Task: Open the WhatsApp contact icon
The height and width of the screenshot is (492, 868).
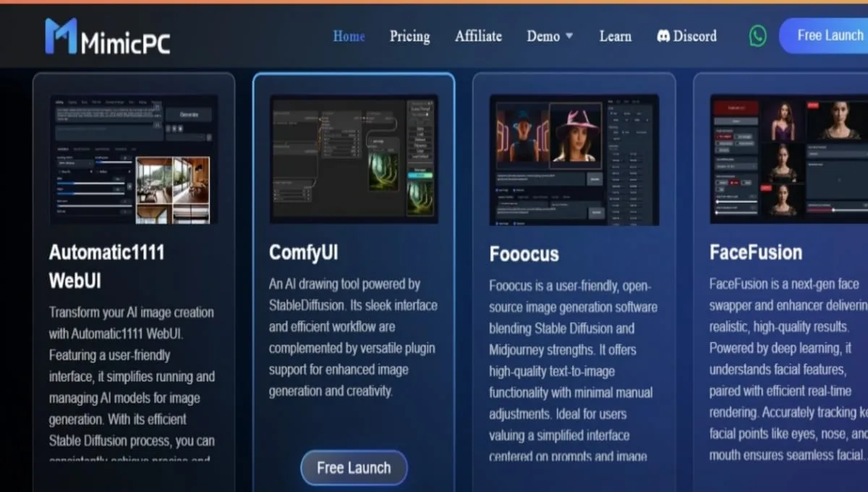Action: click(757, 36)
